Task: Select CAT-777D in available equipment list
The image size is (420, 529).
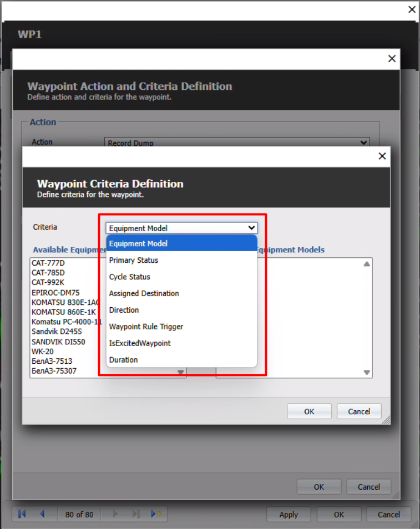Action: coord(48,263)
